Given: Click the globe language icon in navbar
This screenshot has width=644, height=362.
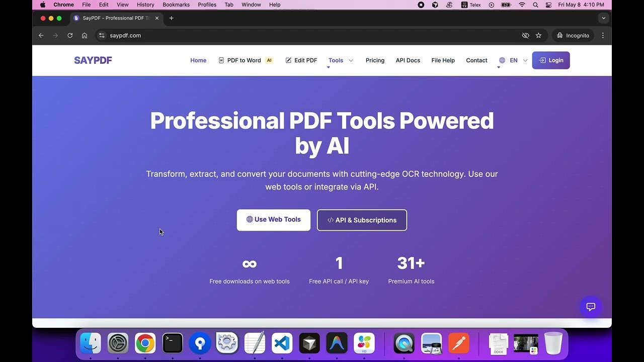Looking at the screenshot, I should click(x=502, y=60).
